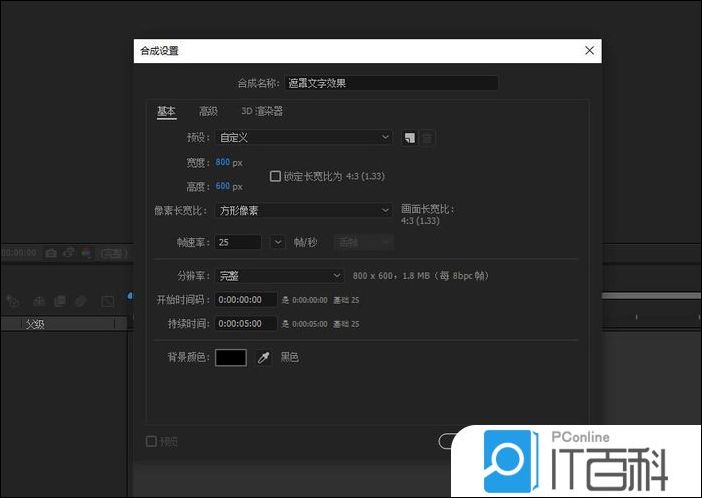Screen dimensions: 702x498
Task: Switch to the 3D 渲染器 tab
Action: coord(262,111)
